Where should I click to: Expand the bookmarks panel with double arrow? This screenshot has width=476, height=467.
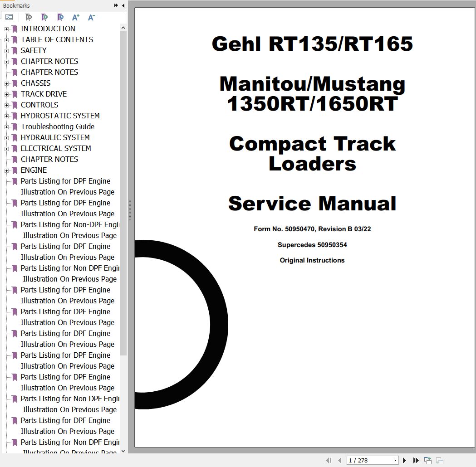pos(116,5)
